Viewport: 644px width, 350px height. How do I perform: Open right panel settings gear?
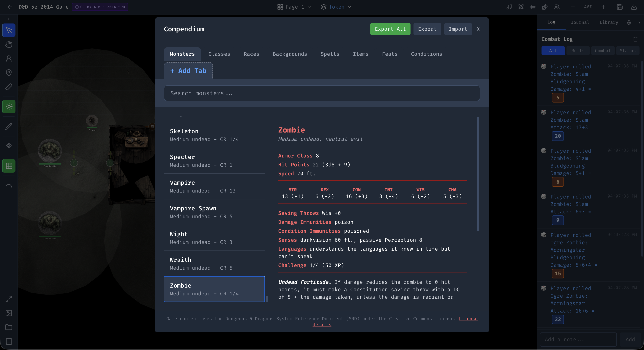pos(629,23)
